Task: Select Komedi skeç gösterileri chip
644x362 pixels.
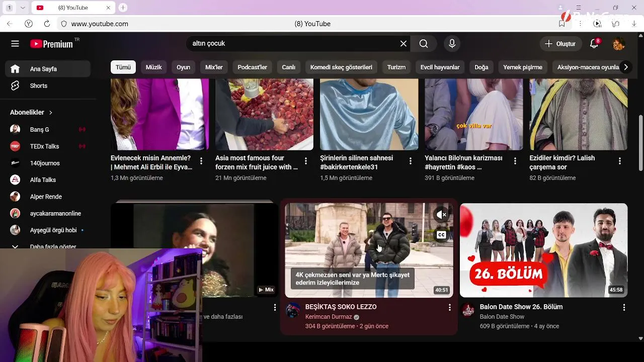Action: [x=341, y=67]
